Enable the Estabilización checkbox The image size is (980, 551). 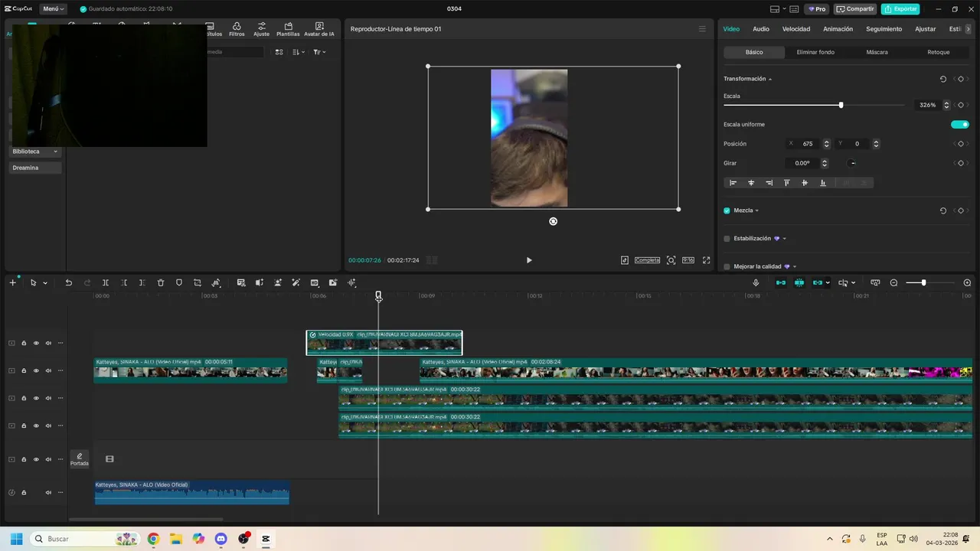pos(727,239)
